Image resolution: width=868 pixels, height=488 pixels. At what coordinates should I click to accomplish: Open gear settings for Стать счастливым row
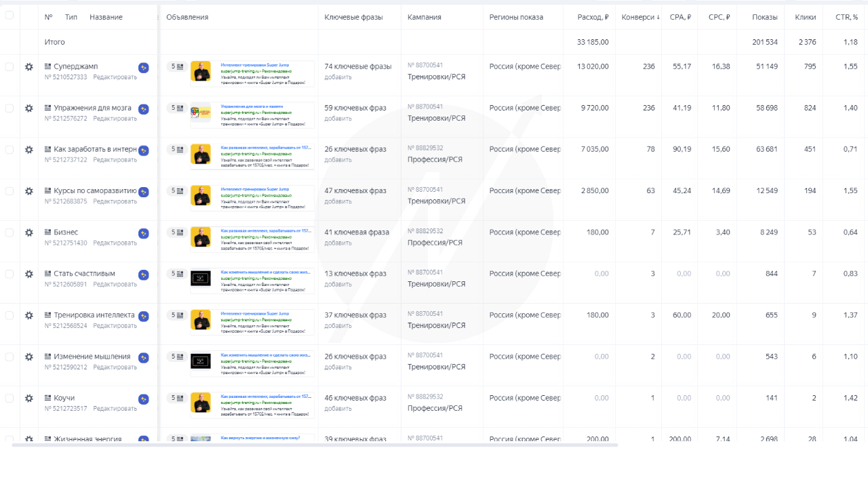pyautogui.click(x=28, y=274)
